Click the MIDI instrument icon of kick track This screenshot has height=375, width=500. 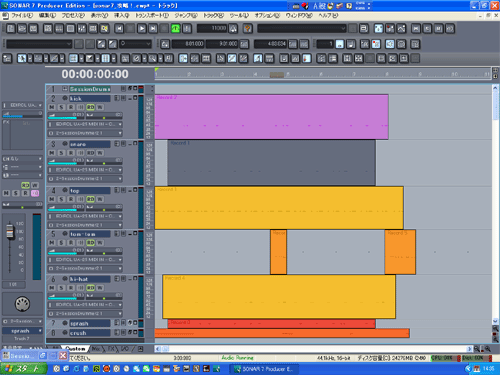[65, 98]
